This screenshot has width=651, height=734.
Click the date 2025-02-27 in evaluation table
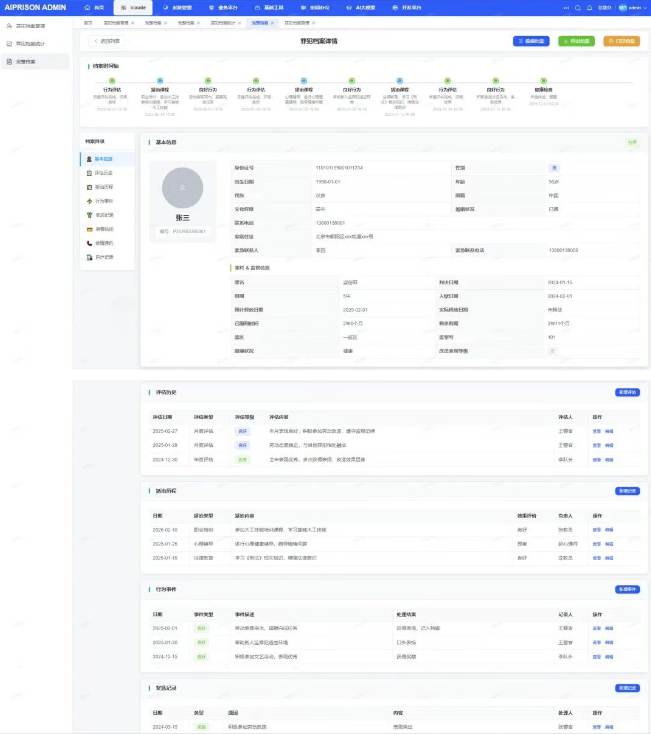pos(165,431)
